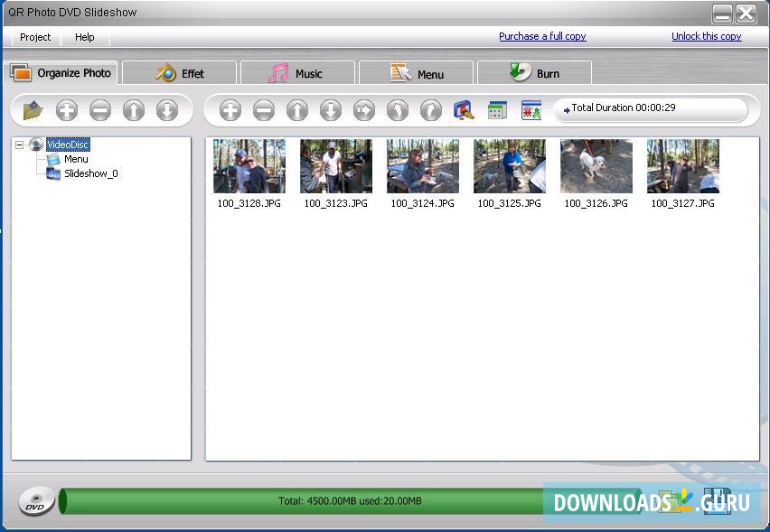Image resolution: width=770 pixels, height=532 pixels.
Task: Open the Help menu
Action: [x=84, y=37]
